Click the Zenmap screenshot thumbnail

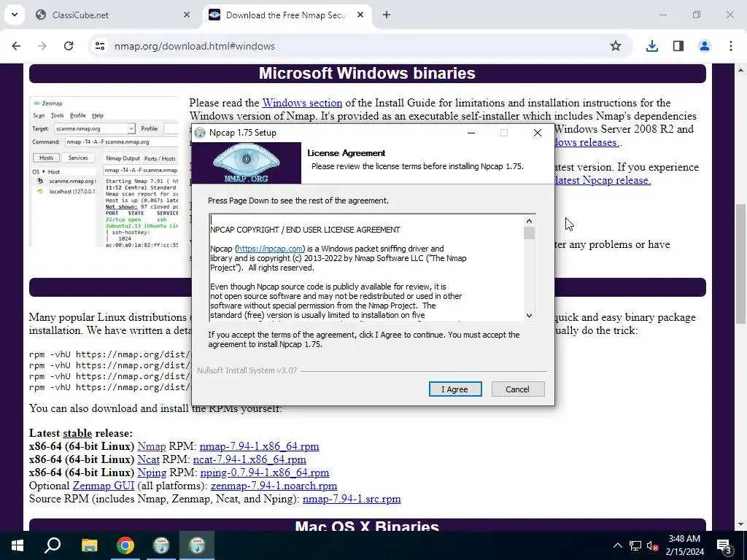tap(104, 172)
